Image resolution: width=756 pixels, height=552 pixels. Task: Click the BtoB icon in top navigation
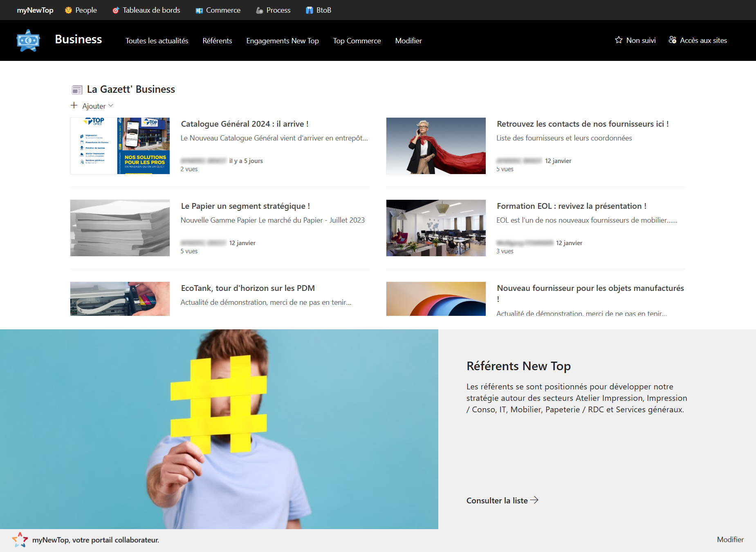(310, 10)
